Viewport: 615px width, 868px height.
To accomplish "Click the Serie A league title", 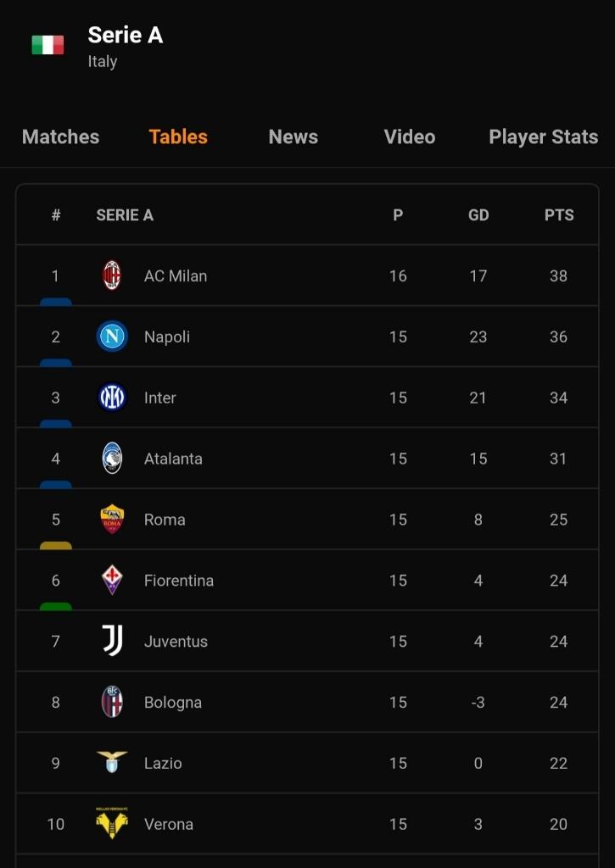I will pos(126,35).
